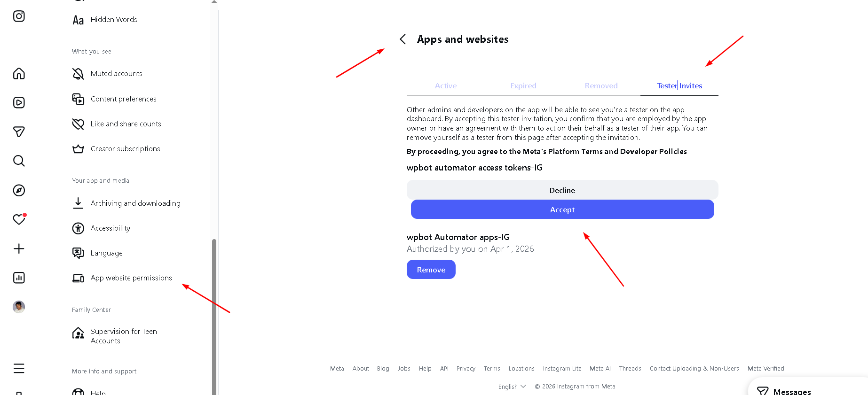Accept the wpbot tester invitation
Viewport: 868px width, 395px height.
tap(562, 209)
